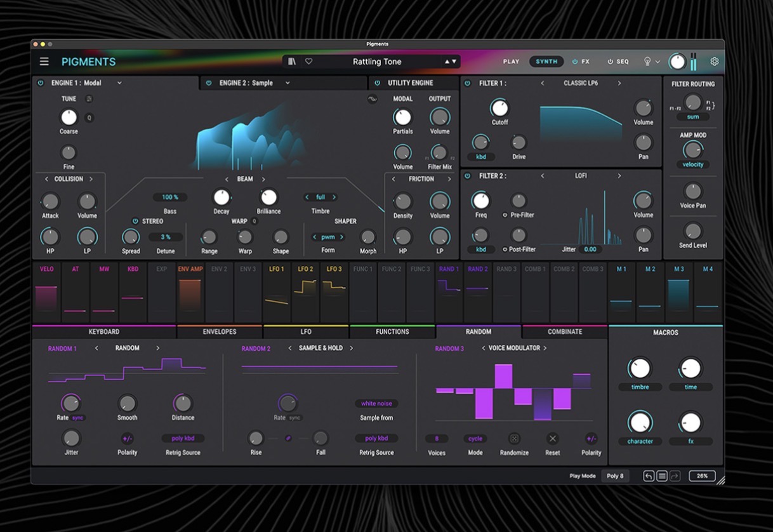
Task: Click the PLAY view button
Action: click(511, 62)
